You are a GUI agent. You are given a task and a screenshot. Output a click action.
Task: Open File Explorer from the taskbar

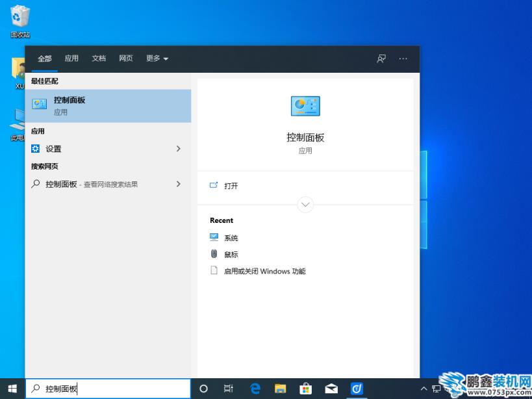click(x=280, y=389)
